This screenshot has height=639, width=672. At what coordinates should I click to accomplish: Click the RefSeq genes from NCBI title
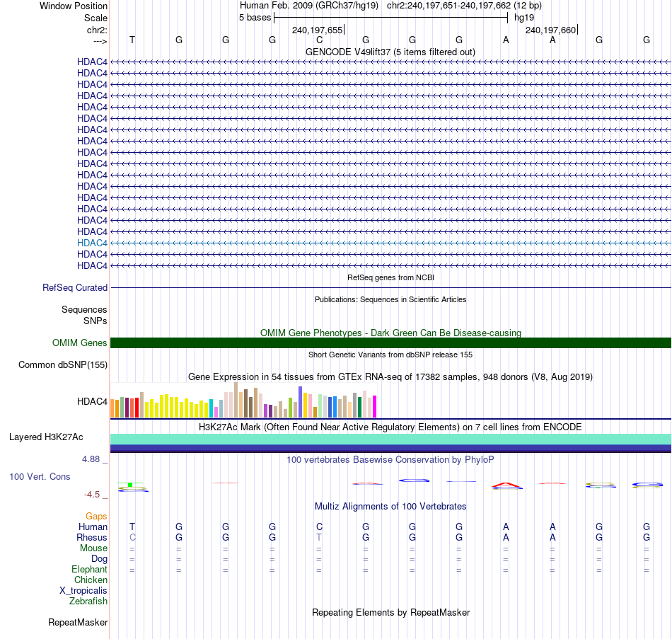(390, 277)
